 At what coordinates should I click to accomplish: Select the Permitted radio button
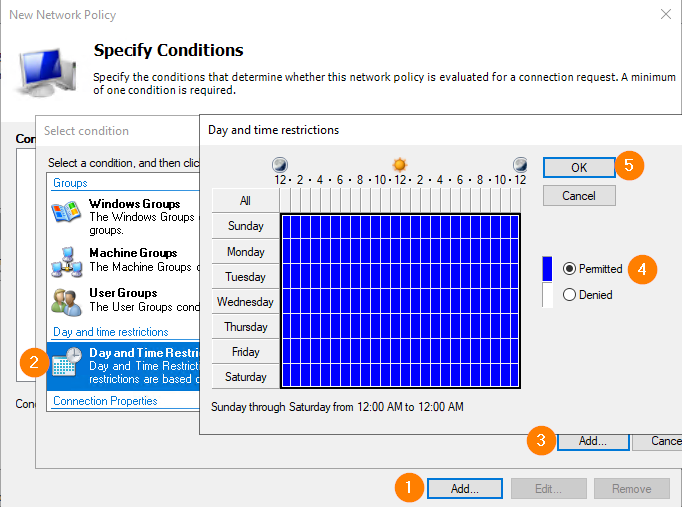pyautogui.click(x=570, y=269)
